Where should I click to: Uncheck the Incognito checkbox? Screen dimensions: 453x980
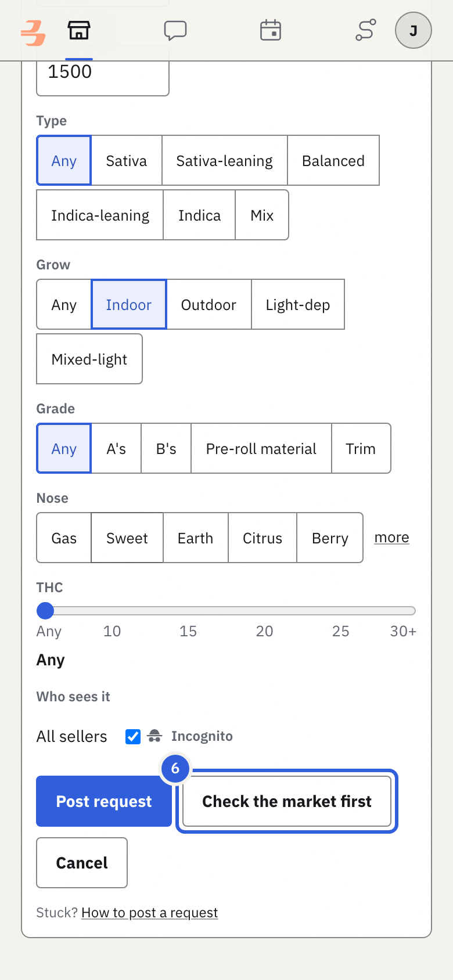coord(133,737)
